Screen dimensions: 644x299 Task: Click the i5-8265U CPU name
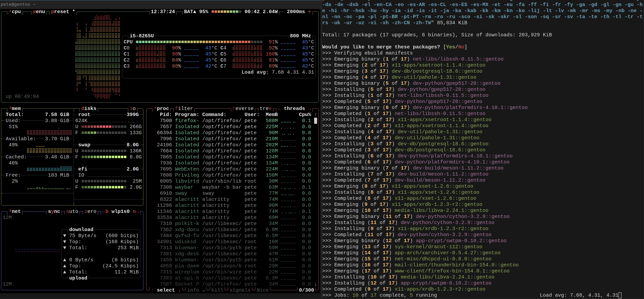(142, 36)
